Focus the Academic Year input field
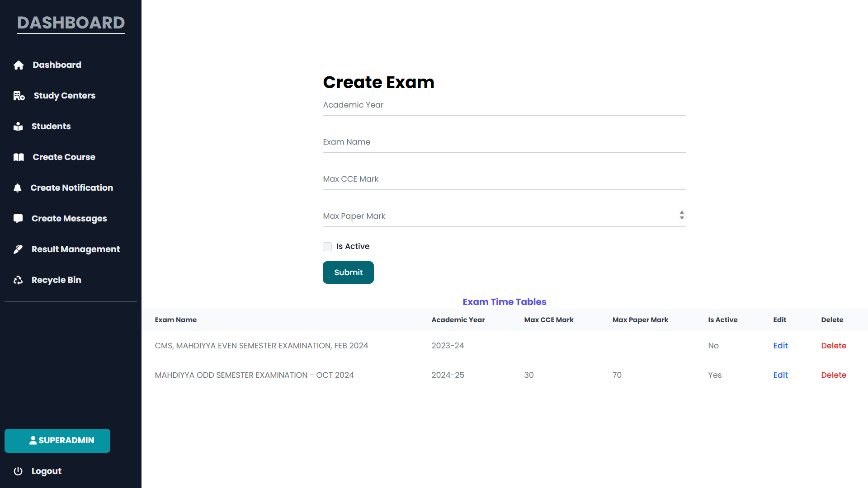This screenshot has height=488, width=868. [504, 105]
